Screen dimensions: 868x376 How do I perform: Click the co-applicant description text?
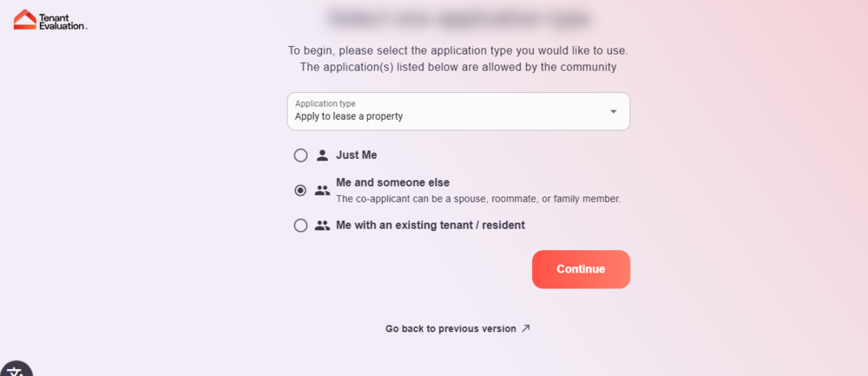(x=477, y=199)
